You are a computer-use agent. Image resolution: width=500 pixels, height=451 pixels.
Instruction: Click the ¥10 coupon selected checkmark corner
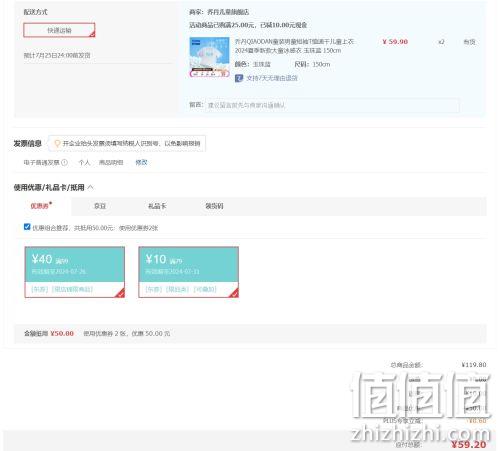click(x=234, y=293)
